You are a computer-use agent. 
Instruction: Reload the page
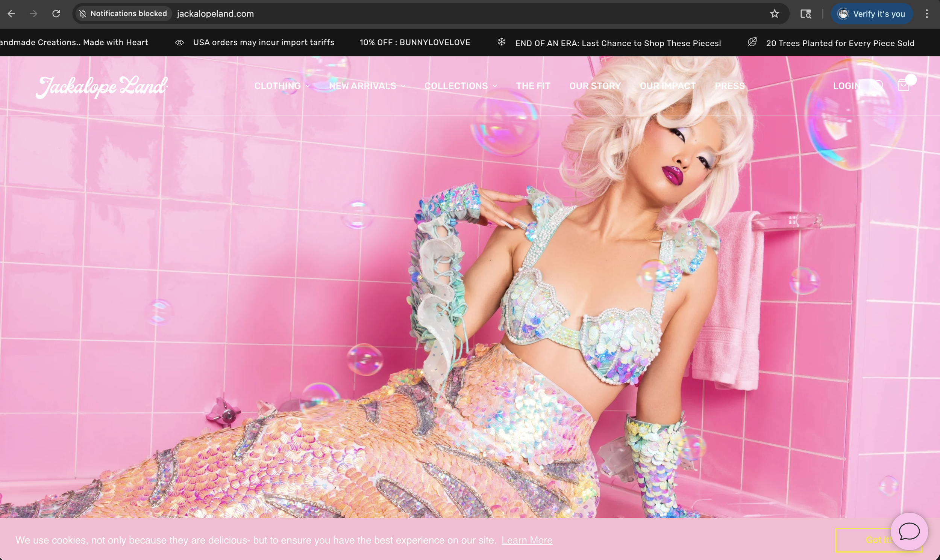point(56,14)
